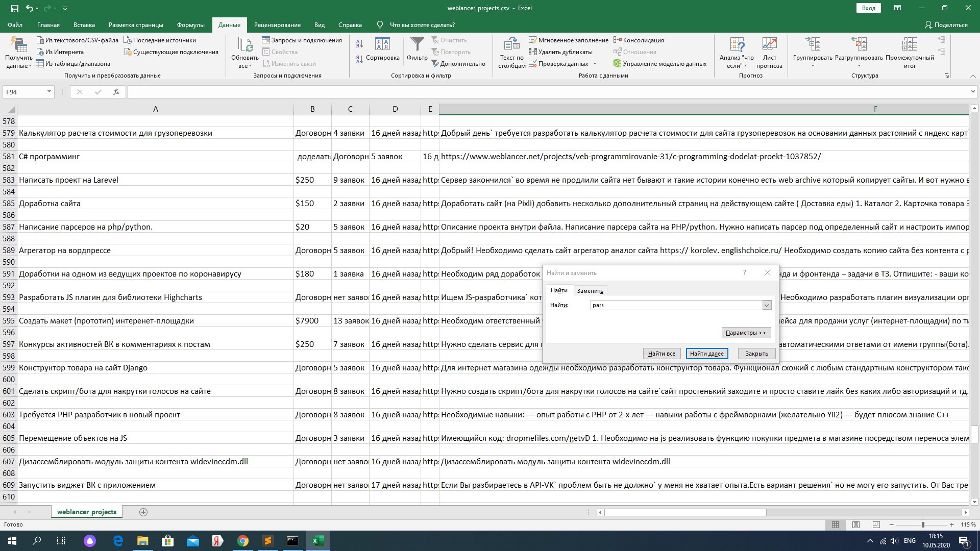Open Text to Columns tool

[511, 45]
